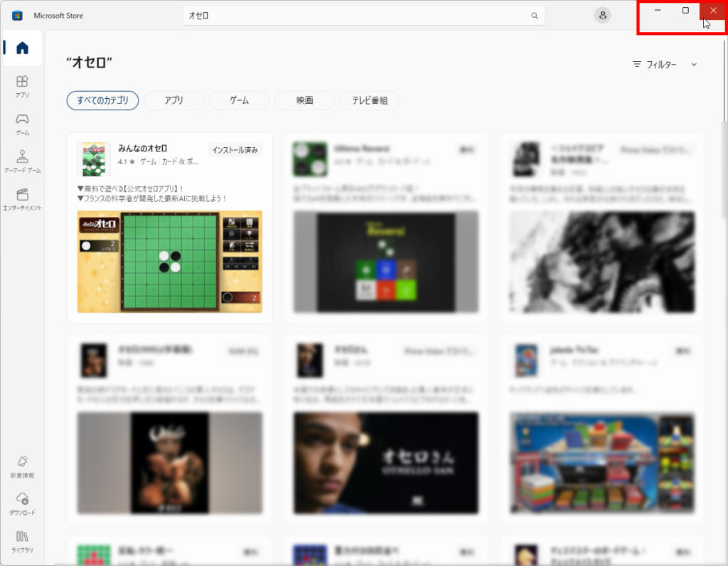Filter results by アプリ category

coord(173,100)
